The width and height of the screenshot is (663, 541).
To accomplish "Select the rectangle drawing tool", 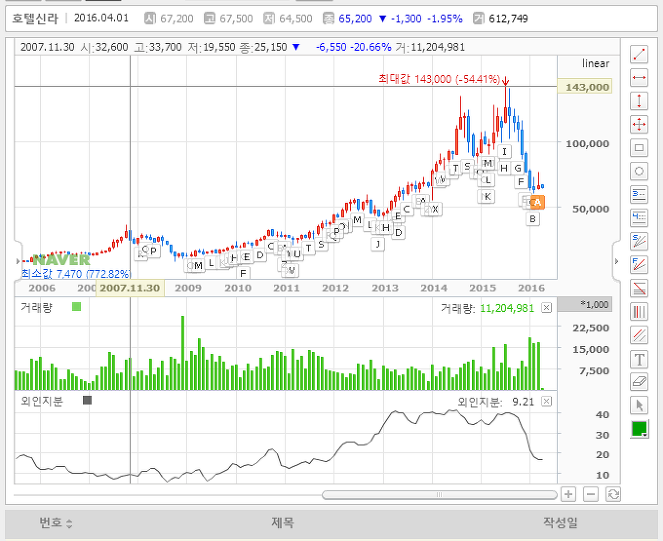I will (x=639, y=148).
